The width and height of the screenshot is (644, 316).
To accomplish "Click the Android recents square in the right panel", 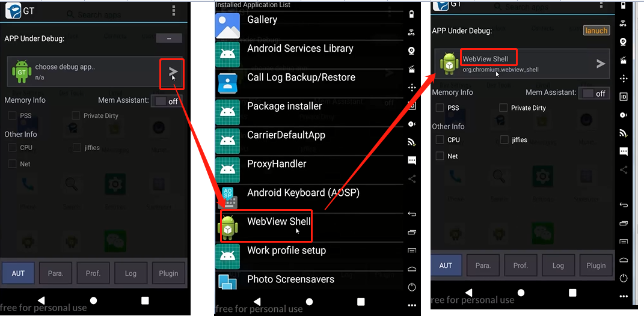I will click(572, 293).
